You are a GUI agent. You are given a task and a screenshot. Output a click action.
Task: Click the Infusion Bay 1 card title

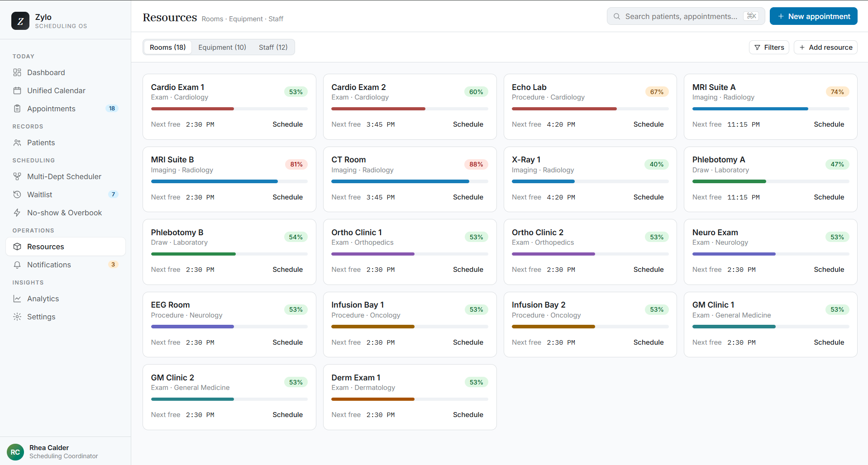[358, 305]
